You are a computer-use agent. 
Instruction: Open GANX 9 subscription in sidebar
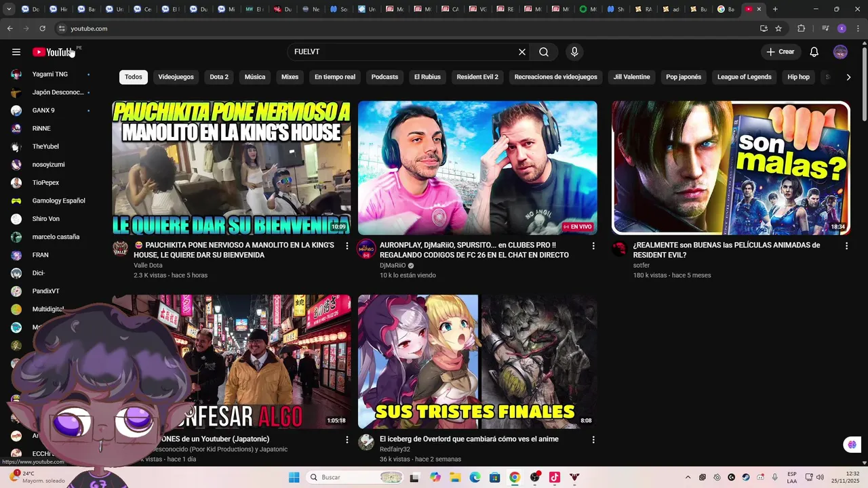[51, 110]
